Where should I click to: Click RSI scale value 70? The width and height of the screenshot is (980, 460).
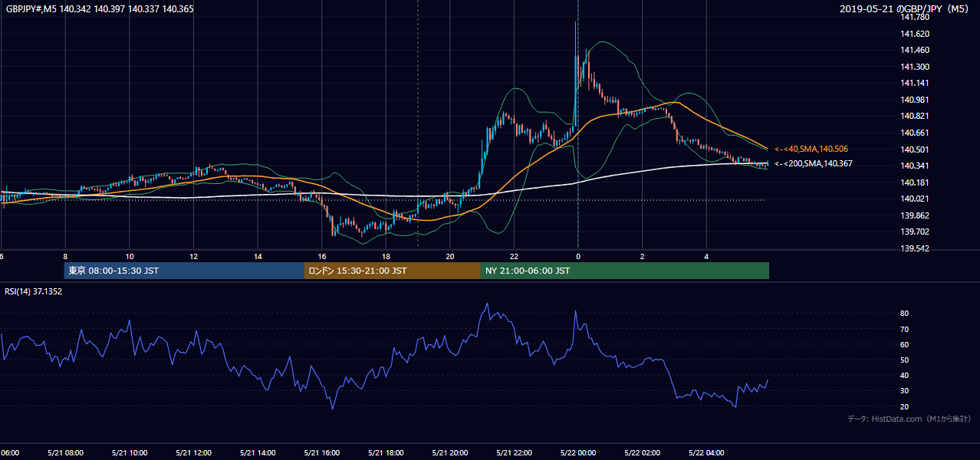click(905, 329)
